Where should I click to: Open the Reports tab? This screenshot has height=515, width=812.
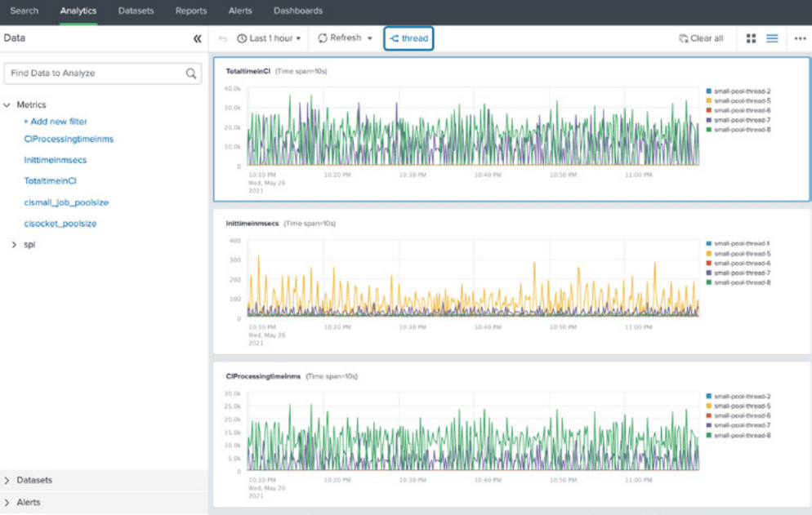pos(190,11)
